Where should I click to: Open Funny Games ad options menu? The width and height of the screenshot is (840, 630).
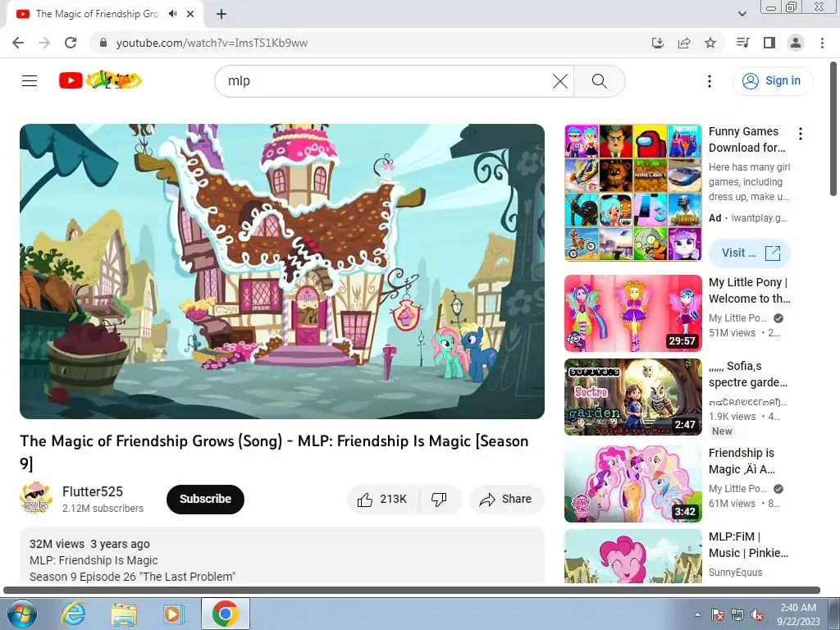click(x=801, y=134)
